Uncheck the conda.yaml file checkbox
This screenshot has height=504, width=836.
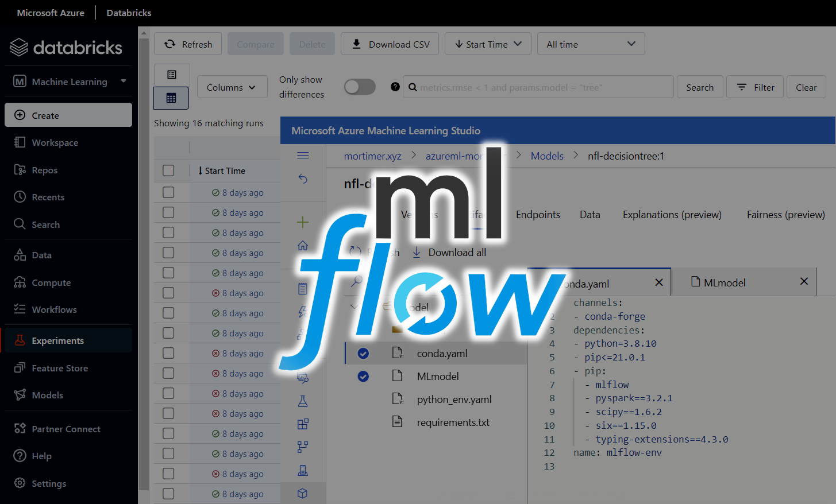tap(363, 354)
